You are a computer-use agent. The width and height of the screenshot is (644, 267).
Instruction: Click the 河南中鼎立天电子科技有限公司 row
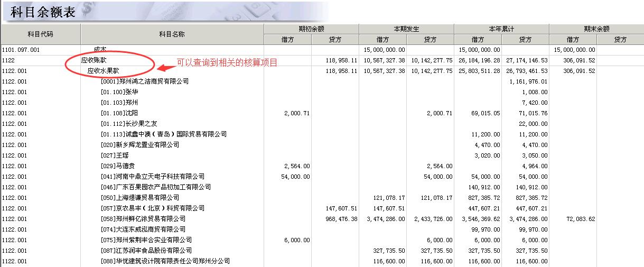coord(152,177)
